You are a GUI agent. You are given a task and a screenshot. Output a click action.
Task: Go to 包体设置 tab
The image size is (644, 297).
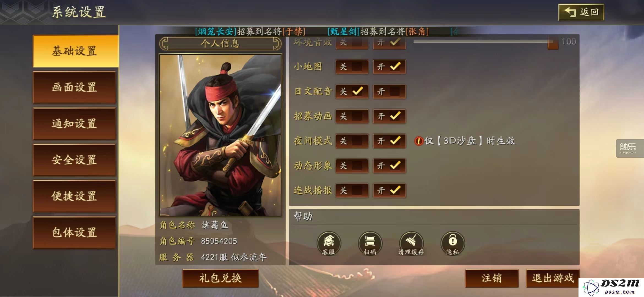coord(74,233)
